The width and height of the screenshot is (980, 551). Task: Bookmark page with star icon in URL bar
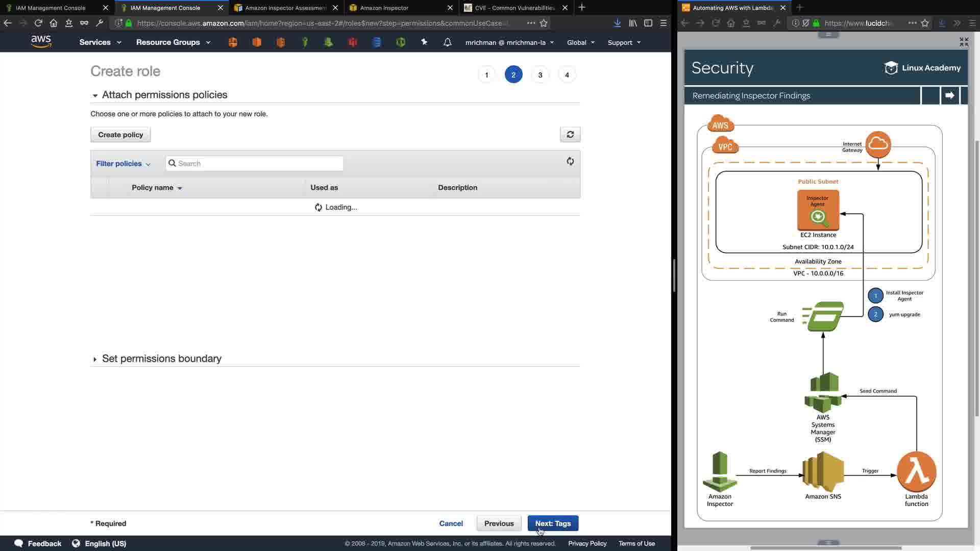coord(544,23)
